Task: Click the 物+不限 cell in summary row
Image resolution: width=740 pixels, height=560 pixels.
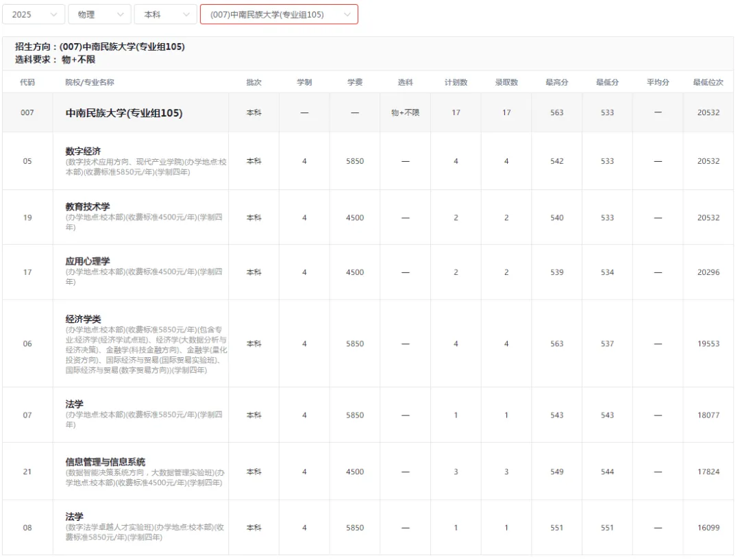Action: 406,112
